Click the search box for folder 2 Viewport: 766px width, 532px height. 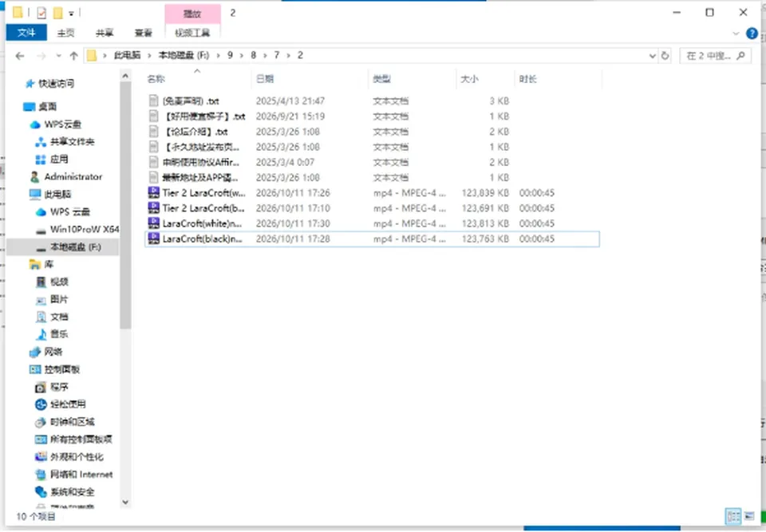click(x=715, y=56)
